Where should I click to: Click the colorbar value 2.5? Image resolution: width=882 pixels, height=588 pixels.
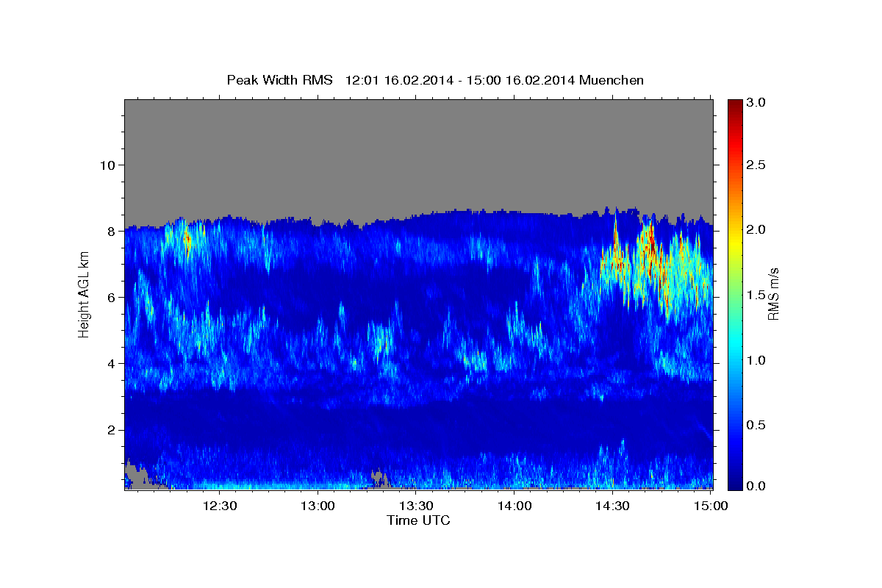click(756, 165)
